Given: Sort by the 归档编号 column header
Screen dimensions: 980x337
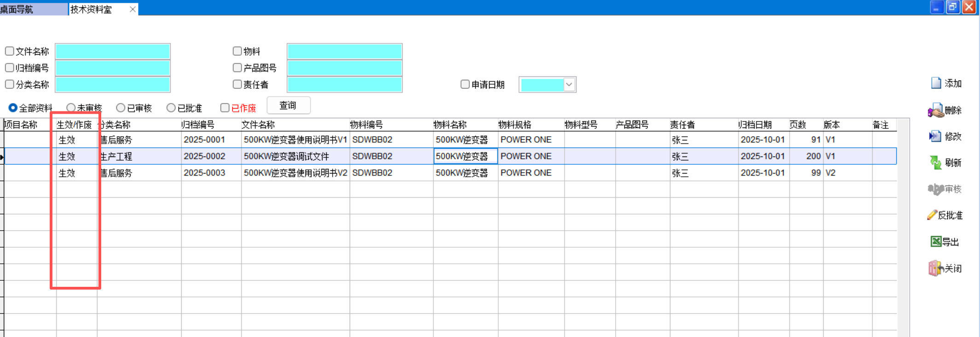Looking at the screenshot, I should pos(198,125).
